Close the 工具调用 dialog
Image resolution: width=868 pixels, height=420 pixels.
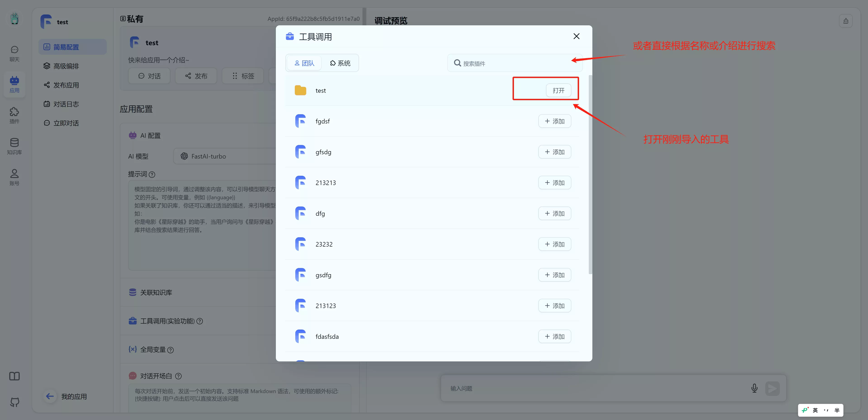pos(576,36)
